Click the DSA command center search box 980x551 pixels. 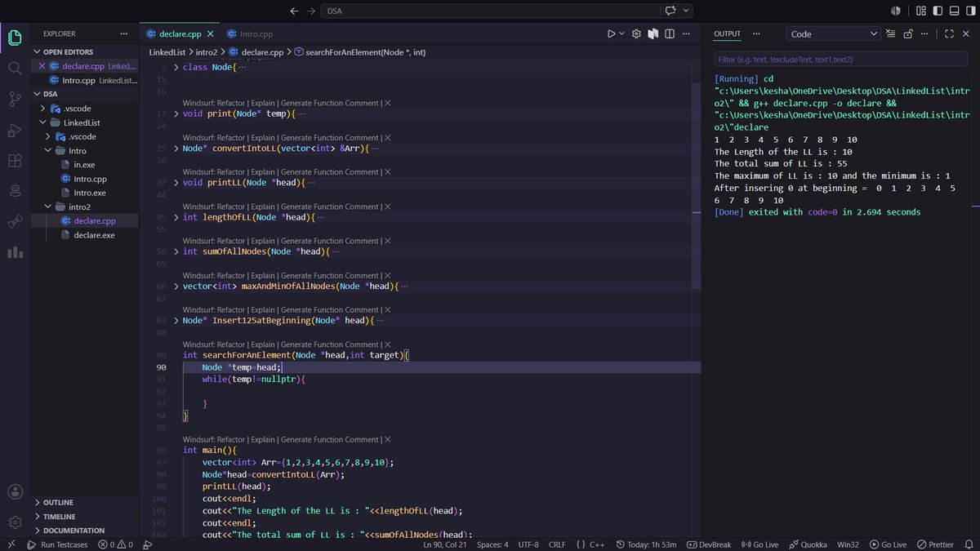tap(490, 11)
